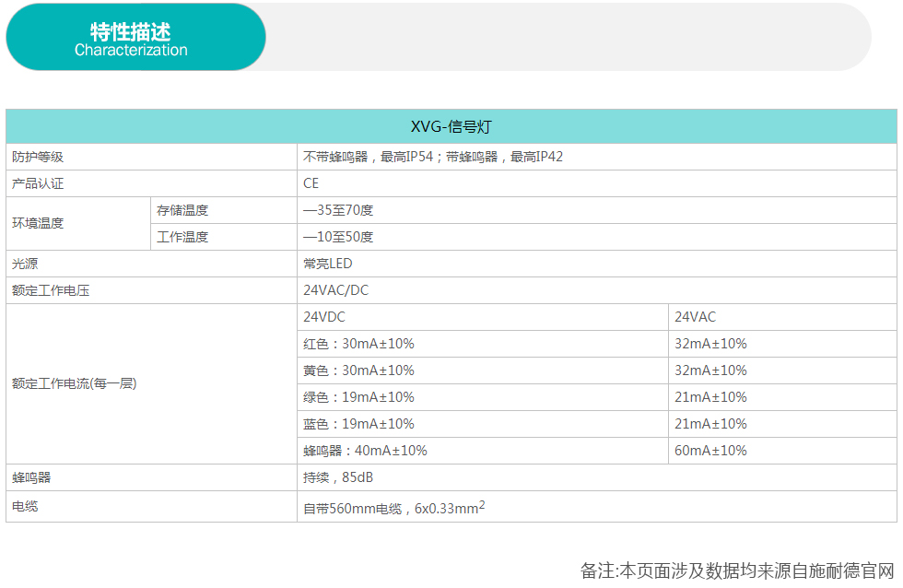Click the 存储温度 sub-label cell
The image size is (903, 588).
click(x=182, y=210)
